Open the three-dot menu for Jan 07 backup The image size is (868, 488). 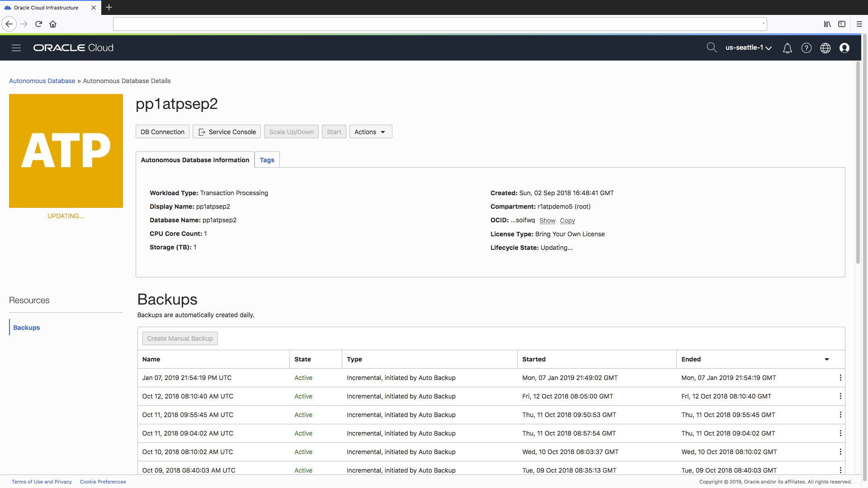pyautogui.click(x=840, y=378)
